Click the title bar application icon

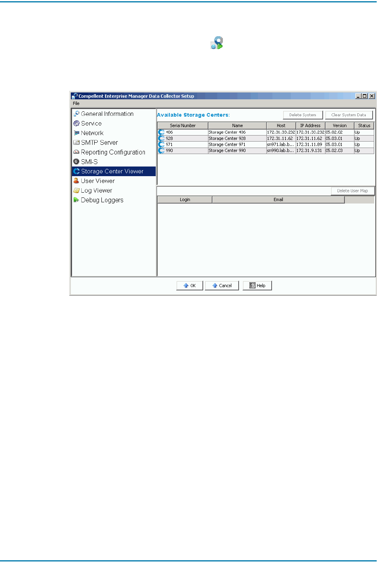coord(74,96)
